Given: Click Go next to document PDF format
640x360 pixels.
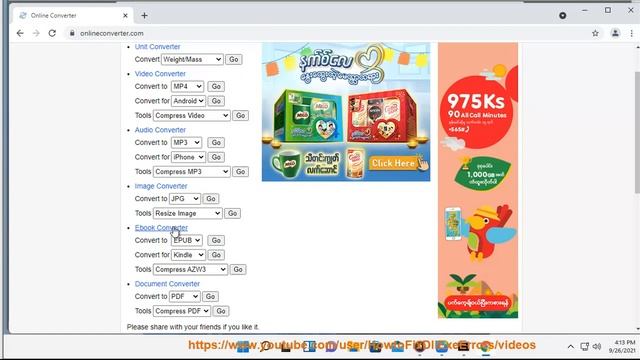Looking at the screenshot, I should [x=210, y=296].
